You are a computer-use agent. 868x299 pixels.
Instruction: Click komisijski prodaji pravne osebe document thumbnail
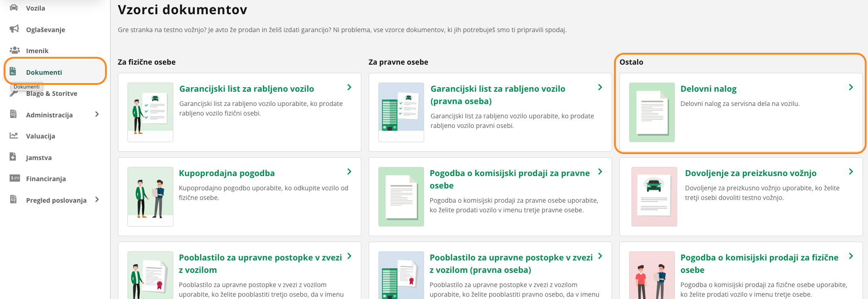click(x=401, y=197)
